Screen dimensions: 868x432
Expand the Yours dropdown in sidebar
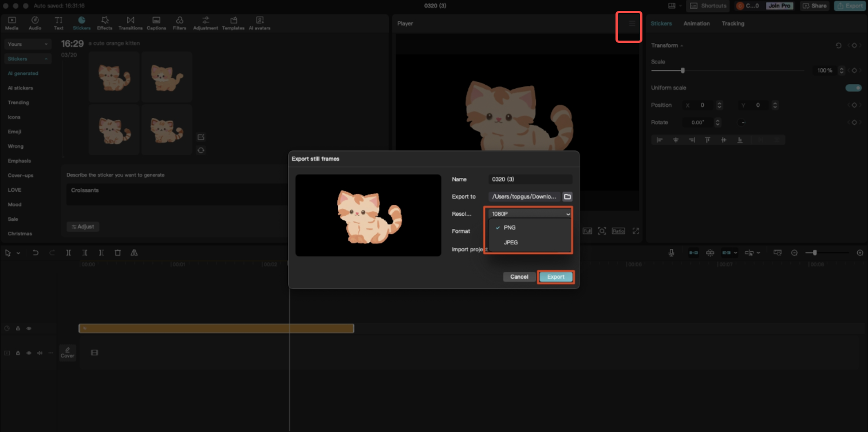(x=28, y=44)
